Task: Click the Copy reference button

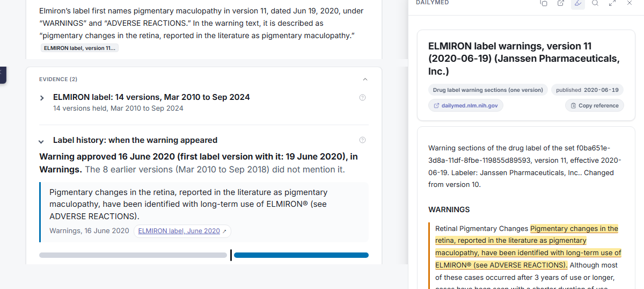Action: point(595,105)
